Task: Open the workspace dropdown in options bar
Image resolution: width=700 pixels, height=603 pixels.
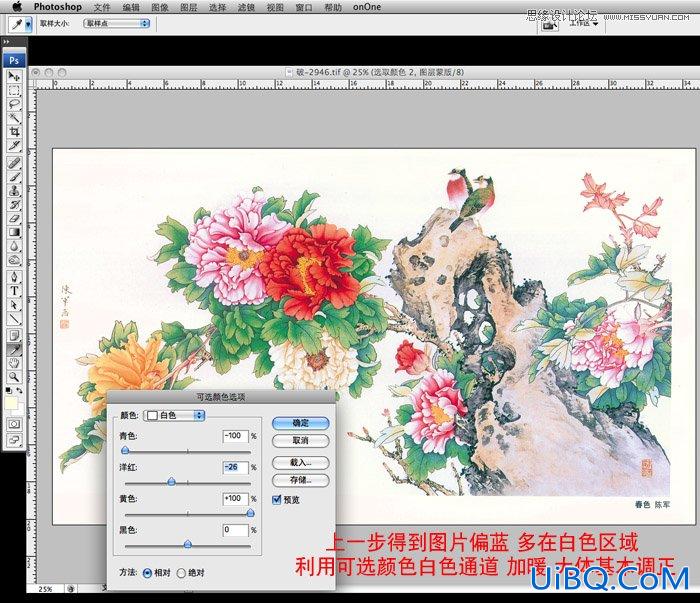Action: click(584, 23)
